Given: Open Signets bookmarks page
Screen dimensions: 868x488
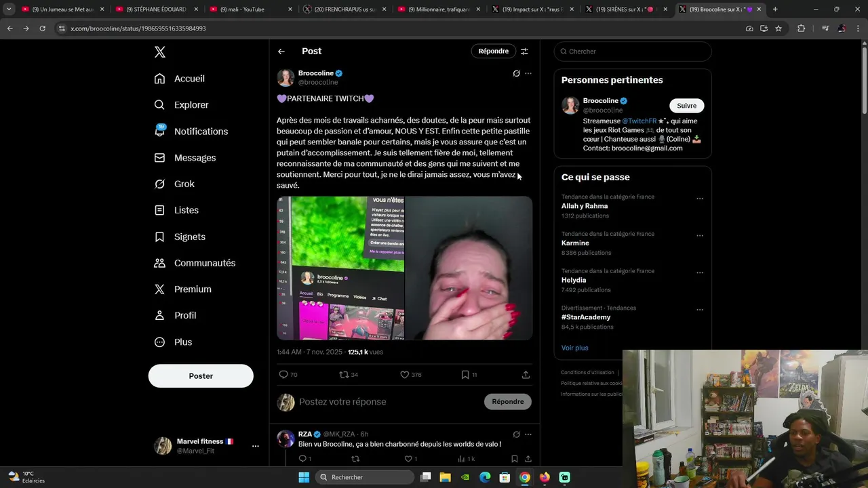Looking at the screenshot, I should (x=180, y=237).
